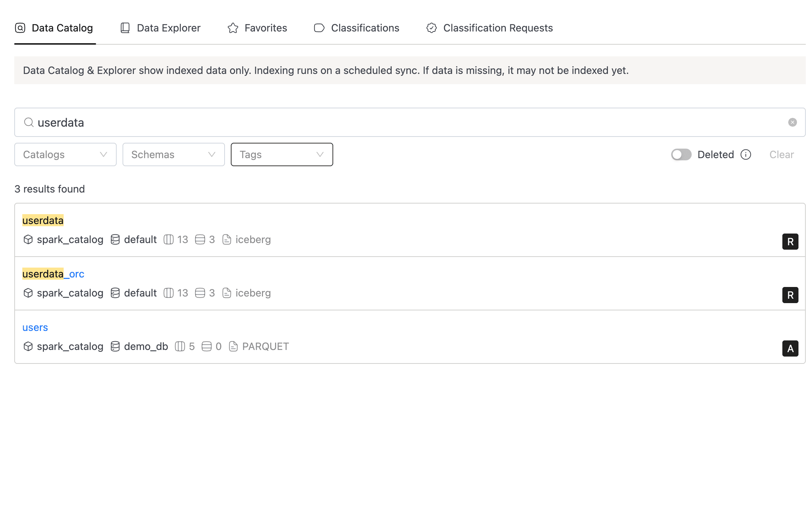Click the info icon beside Deleted toggle
This screenshot has width=812, height=522.
[746, 154]
